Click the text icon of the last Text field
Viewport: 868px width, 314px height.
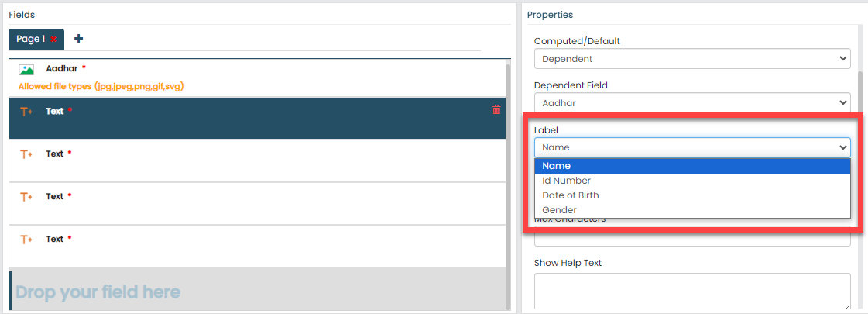26,240
